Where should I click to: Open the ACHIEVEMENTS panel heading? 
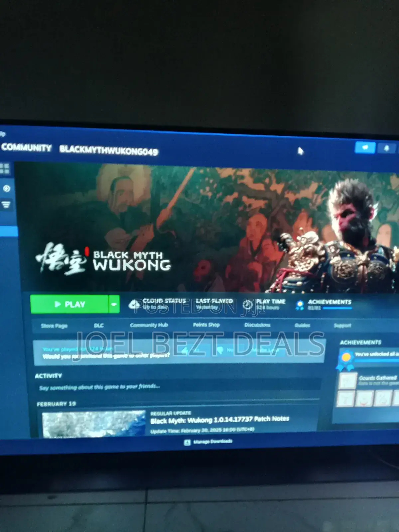360,342
